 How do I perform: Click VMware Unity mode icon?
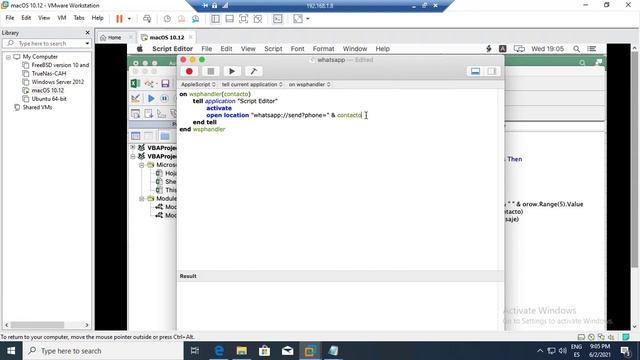pyautogui.click(x=258, y=19)
